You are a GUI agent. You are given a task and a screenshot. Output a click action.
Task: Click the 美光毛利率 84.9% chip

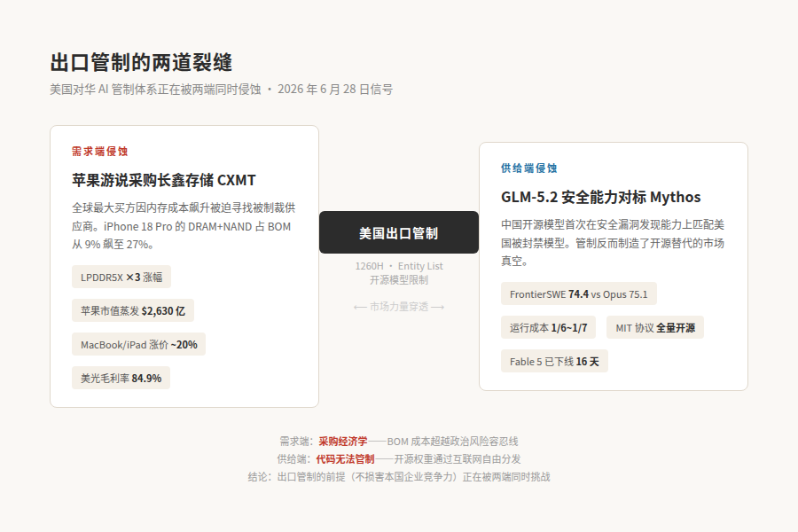(x=121, y=379)
